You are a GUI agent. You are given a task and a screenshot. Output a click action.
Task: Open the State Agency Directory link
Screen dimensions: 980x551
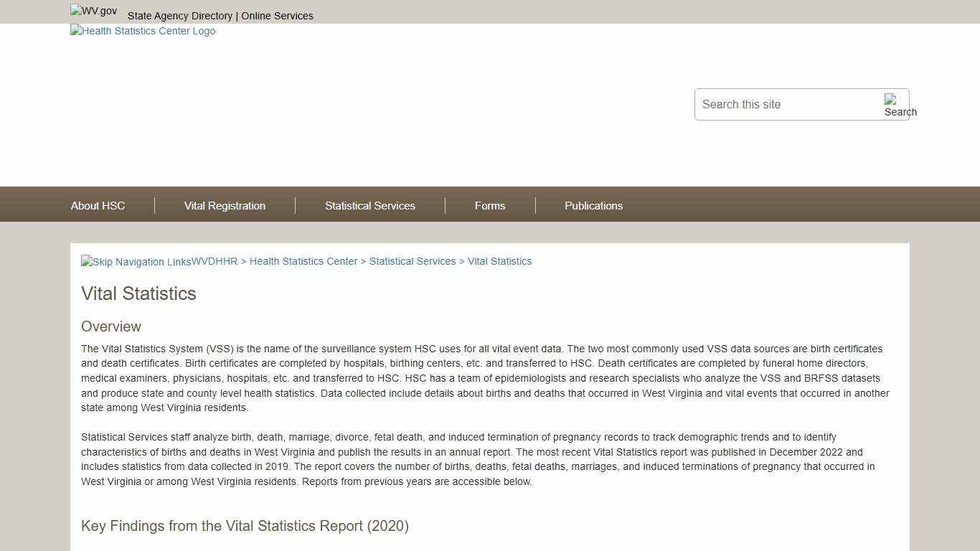pyautogui.click(x=180, y=16)
